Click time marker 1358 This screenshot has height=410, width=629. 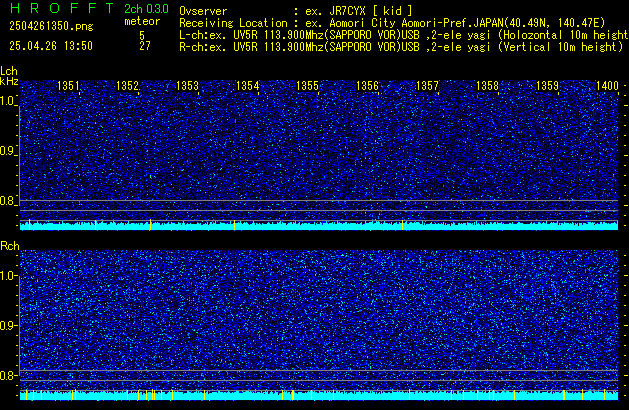click(487, 86)
